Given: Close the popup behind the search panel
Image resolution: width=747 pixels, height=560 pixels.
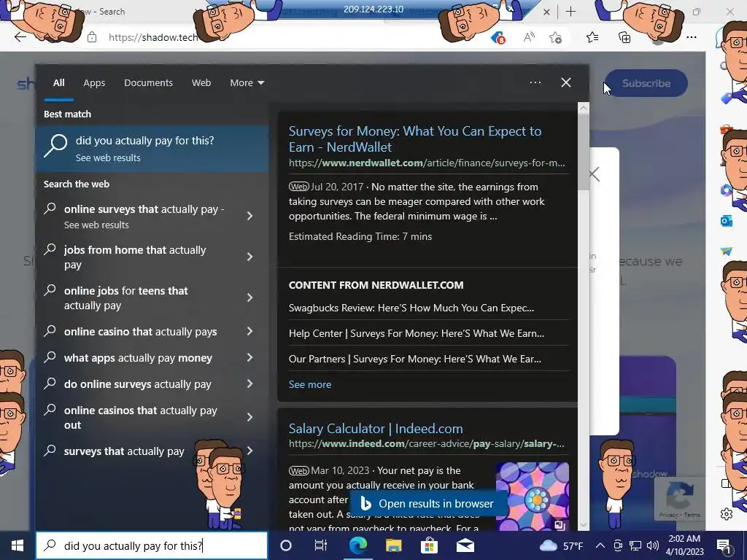Looking at the screenshot, I should (x=595, y=174).
